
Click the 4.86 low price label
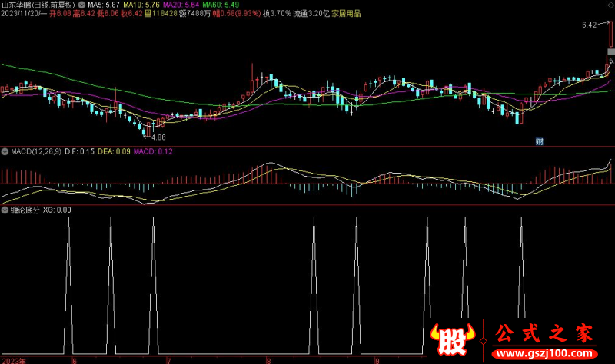pos(158,137)
